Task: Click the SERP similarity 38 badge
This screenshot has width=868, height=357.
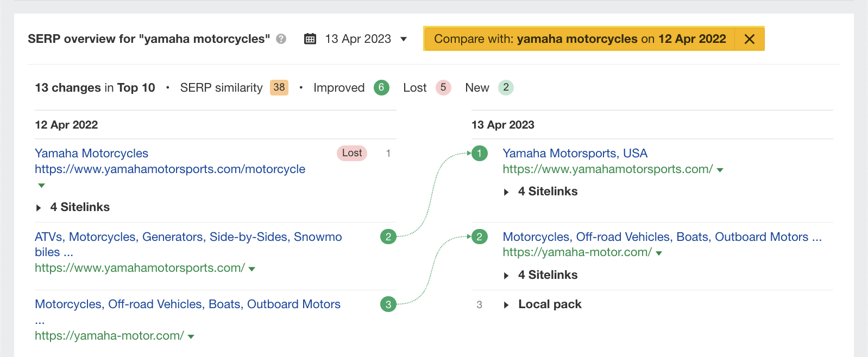Action: 278,87
